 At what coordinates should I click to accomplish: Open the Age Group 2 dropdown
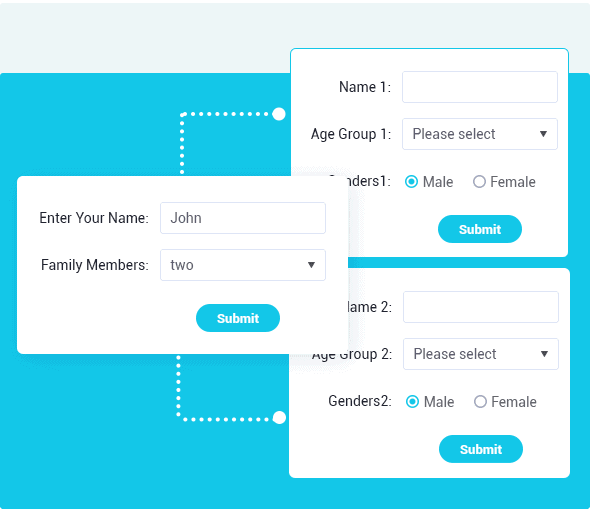tap(481, 354)
